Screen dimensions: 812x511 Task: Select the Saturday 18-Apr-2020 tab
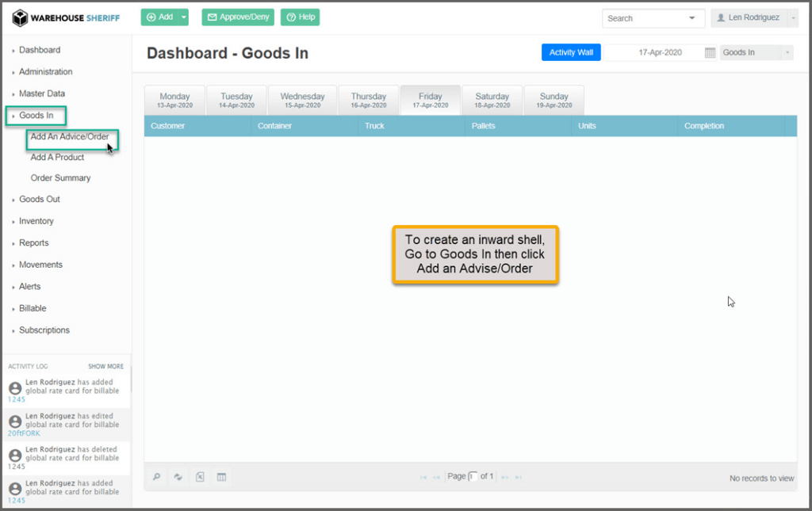[492, 101]
